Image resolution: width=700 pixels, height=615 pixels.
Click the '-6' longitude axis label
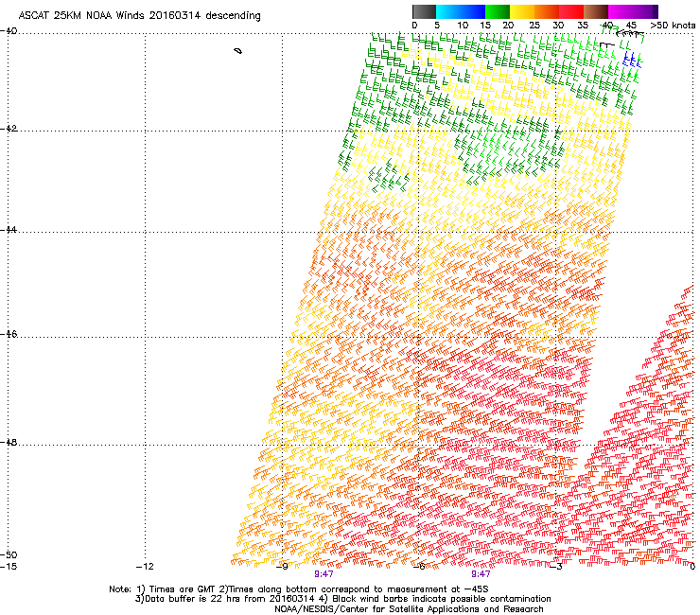pyautogui.click(x=419, y=567)
